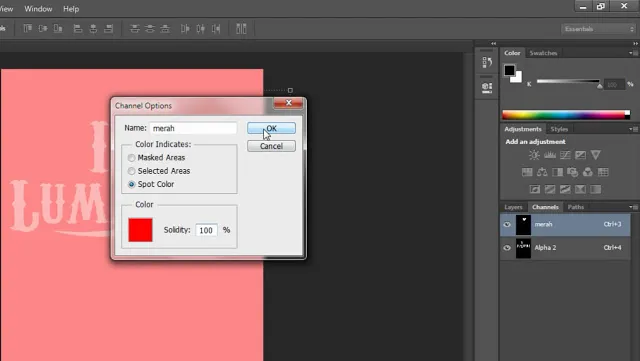This screenshot has width=640, height=361.
Task: Click the red spot color swatch
Action: pyautogui.click(x=140, y=230)
